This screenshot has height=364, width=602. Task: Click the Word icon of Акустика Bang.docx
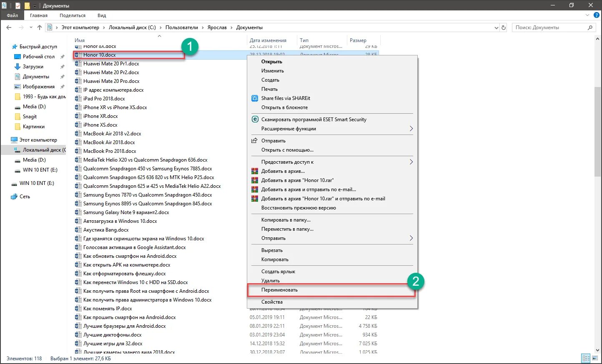(x=78, y=230)
